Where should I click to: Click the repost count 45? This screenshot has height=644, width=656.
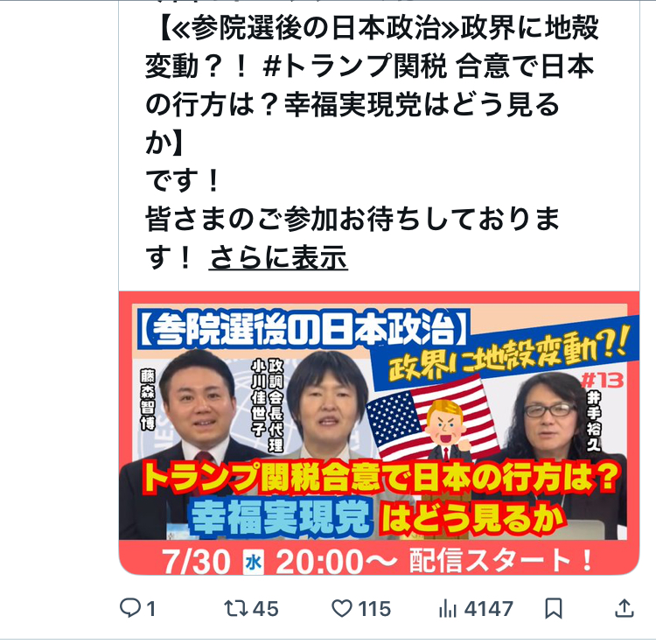(x=266, y=608)
